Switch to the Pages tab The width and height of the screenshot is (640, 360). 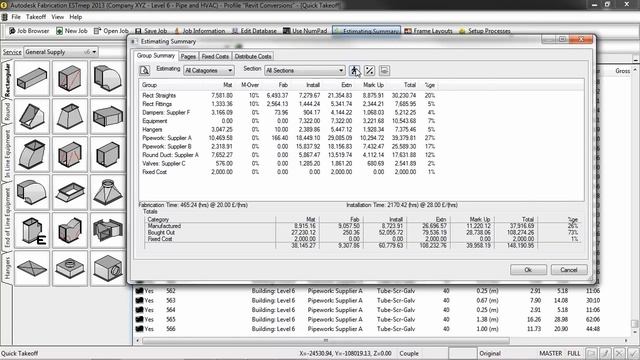pyautogui.click(x=188, y=56)
